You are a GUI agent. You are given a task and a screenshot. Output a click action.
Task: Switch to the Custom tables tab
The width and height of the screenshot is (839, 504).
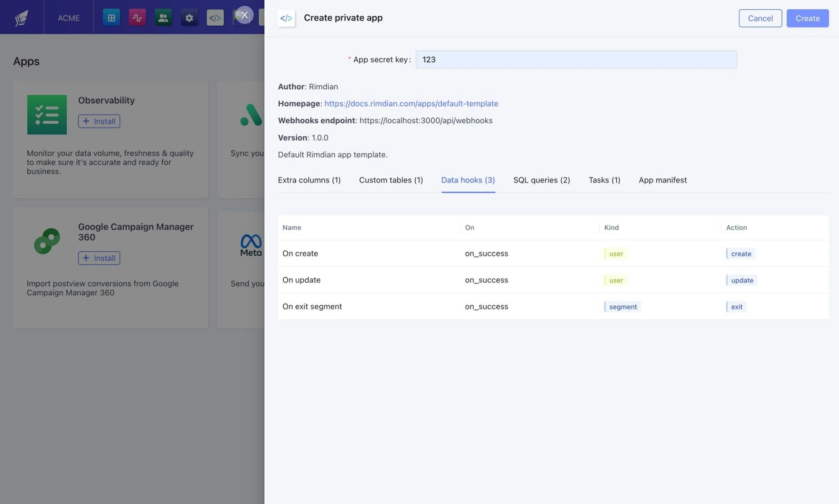pyautogui.click(x=391, y=180)
